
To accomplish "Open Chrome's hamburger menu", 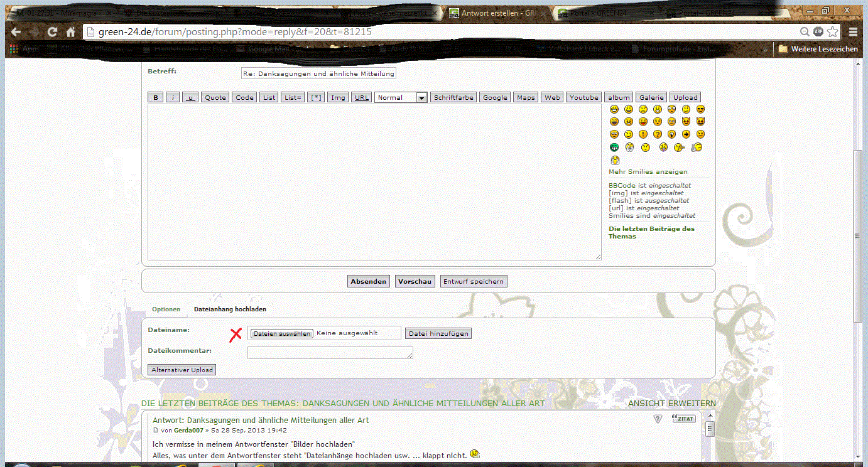I will coord(853,32).
